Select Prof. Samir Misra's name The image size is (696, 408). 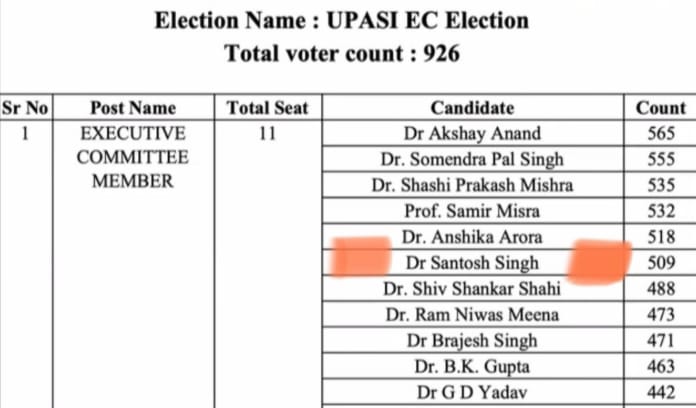472,211
